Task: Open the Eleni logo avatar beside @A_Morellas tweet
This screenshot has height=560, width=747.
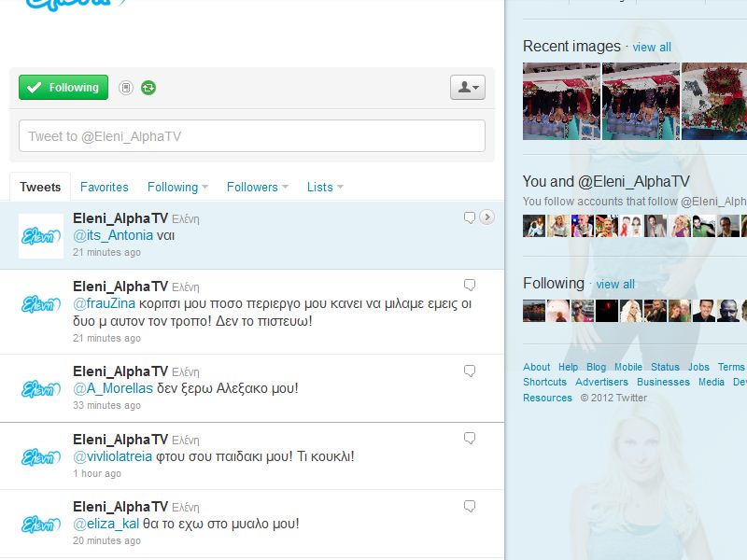Action: click(x=41, y=389)
